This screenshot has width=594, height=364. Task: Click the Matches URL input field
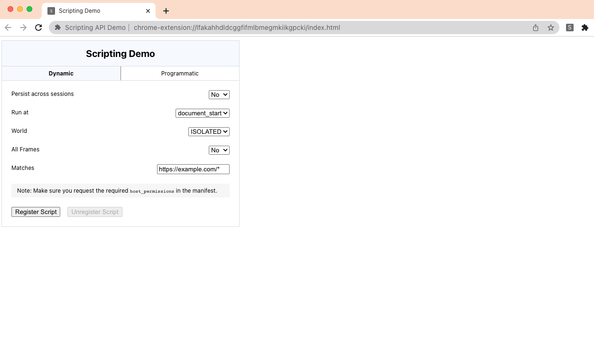click(193, 169)
